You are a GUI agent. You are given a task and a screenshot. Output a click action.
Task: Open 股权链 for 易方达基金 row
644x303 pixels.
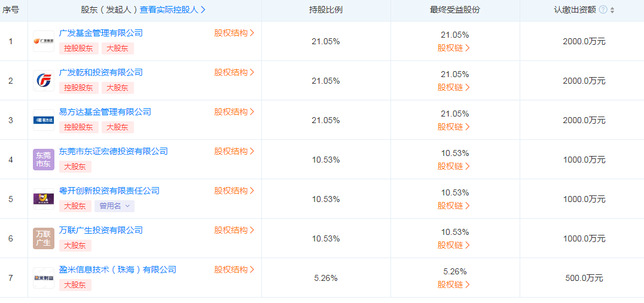453,127
